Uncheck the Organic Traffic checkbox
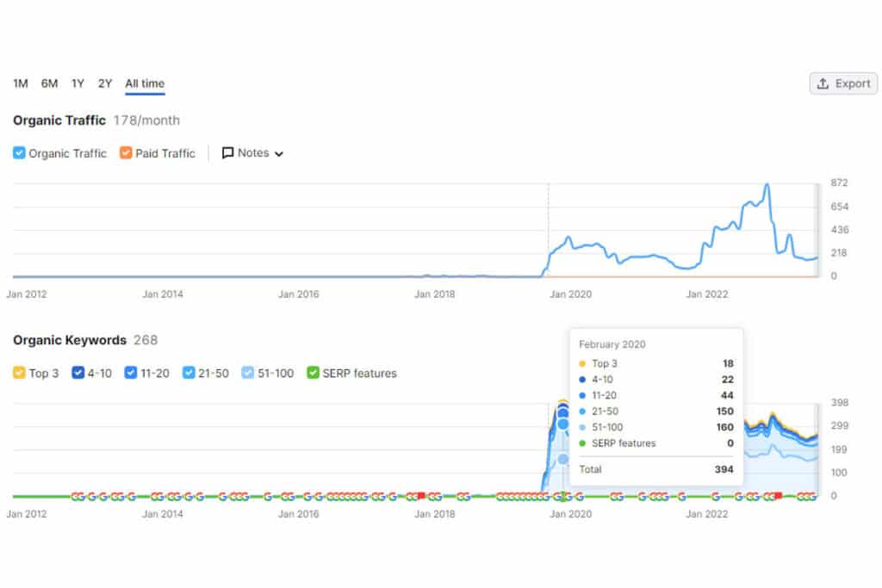882x588 pixels. coord(19,153)
